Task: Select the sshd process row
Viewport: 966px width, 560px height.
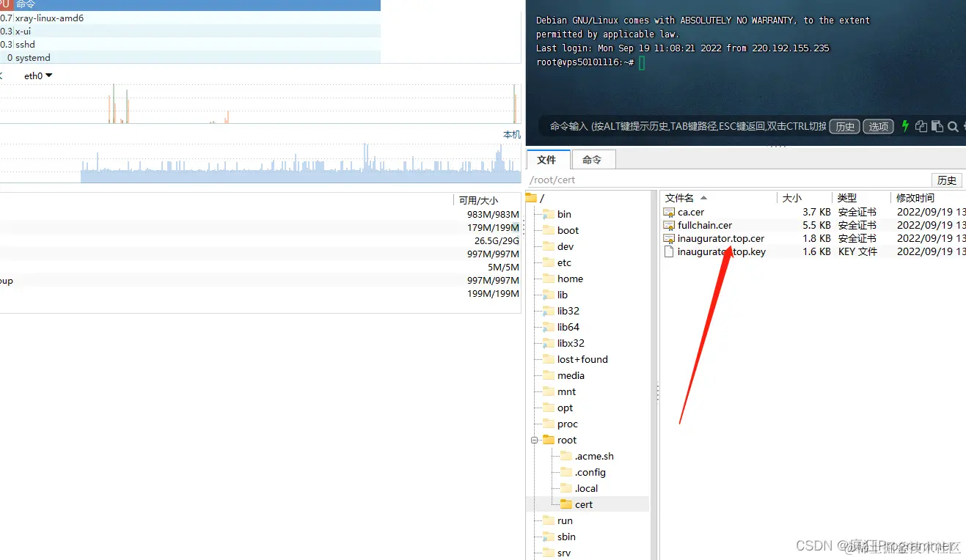Action: point(190,44)
